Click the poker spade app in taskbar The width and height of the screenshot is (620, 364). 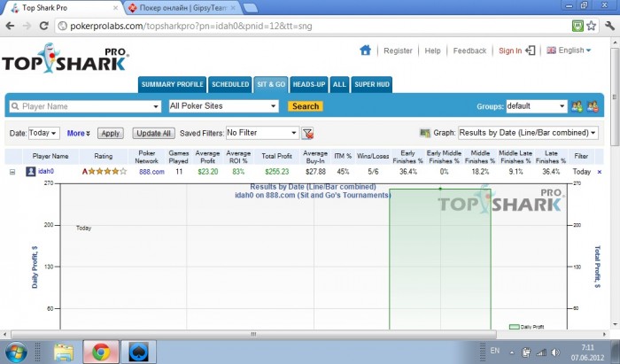point(138,352)
